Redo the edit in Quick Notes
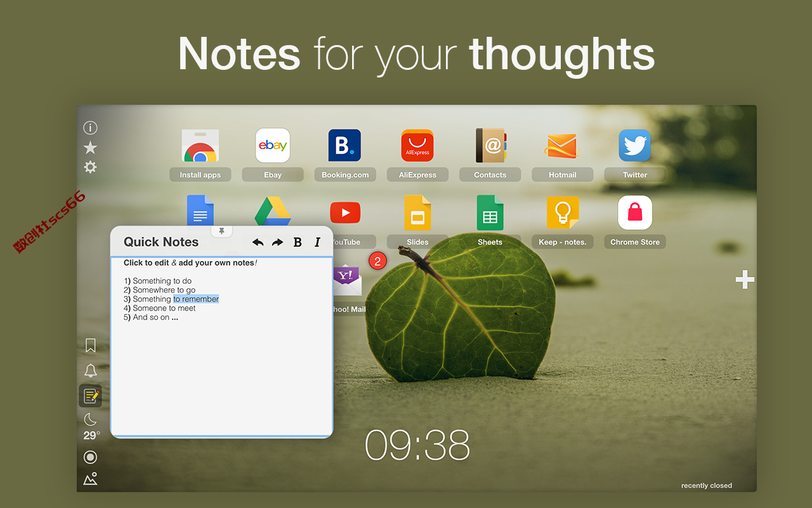 (277, 242)
